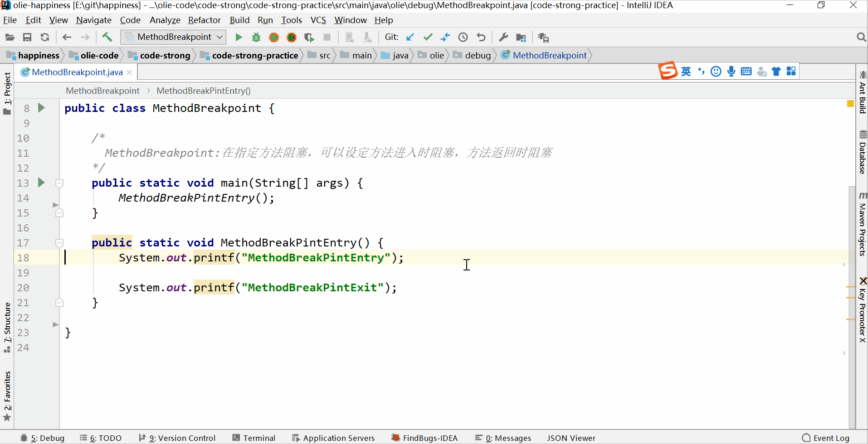This screenshot has height=444, width=868.
Task: Update project with the Git blue arrow
Action: pos(410,37)
